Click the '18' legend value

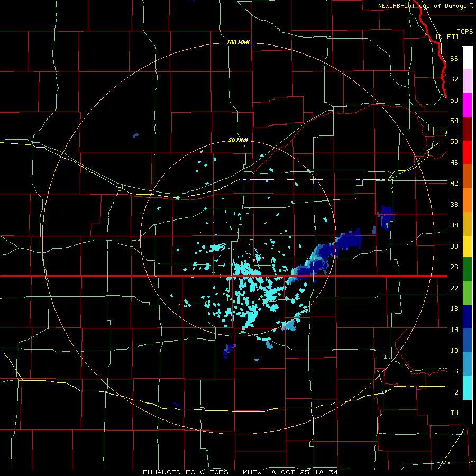[x=454, y=309]
